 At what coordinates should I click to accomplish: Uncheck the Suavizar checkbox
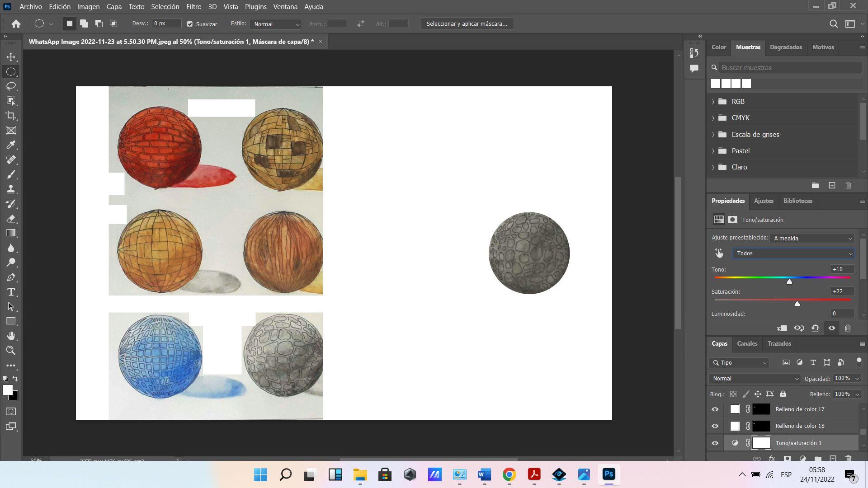190,24
